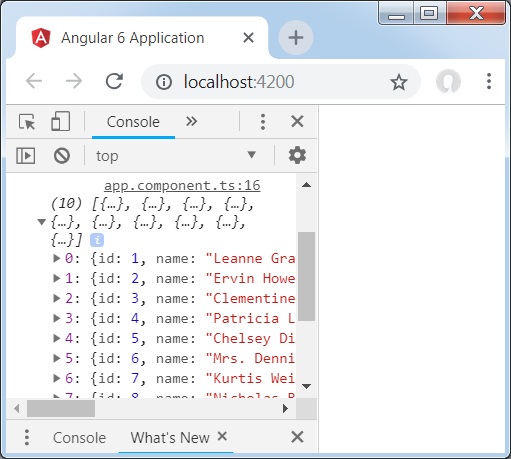511x459 pixels.
Task: Switch to the What's New drawer tab
Action: click(170, 438)
